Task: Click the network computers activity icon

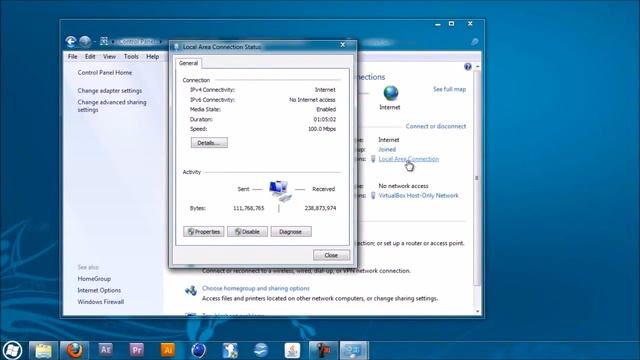Action: (x=280, y=191)
